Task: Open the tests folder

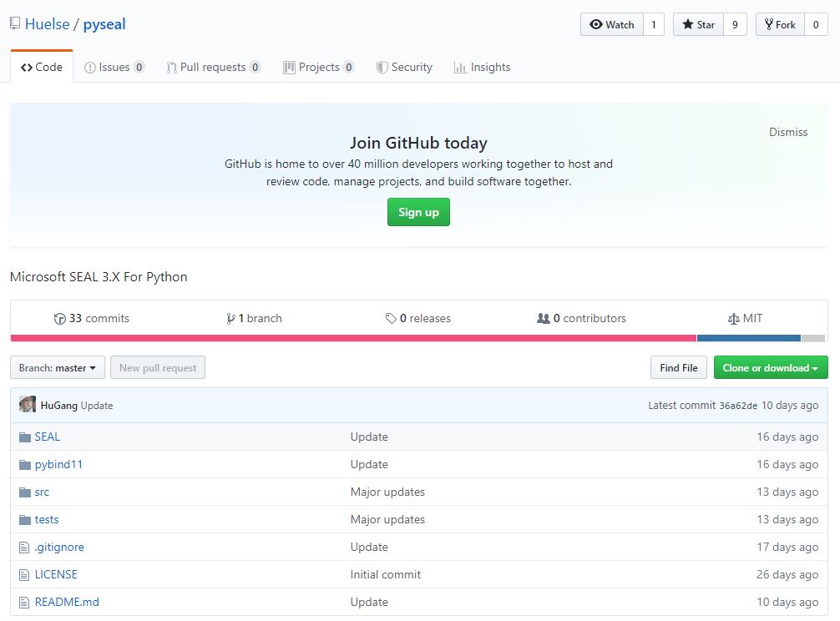Action: (47, 519)
